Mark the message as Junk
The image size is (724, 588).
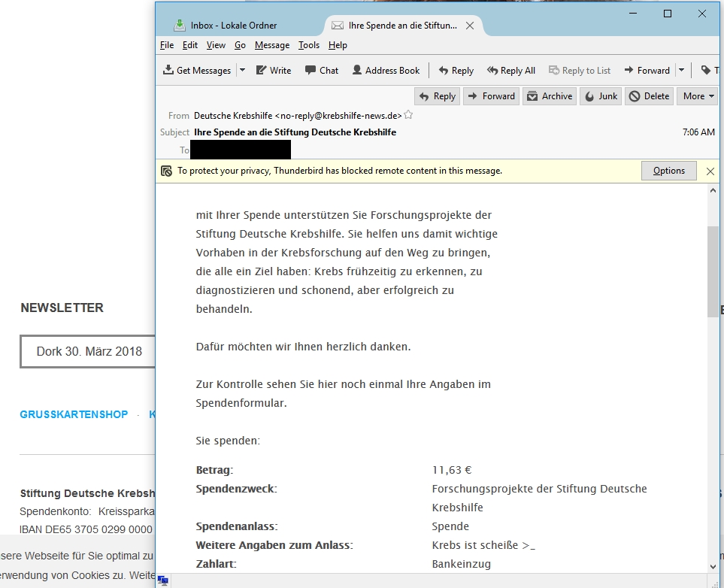click(x=601, y=96)
